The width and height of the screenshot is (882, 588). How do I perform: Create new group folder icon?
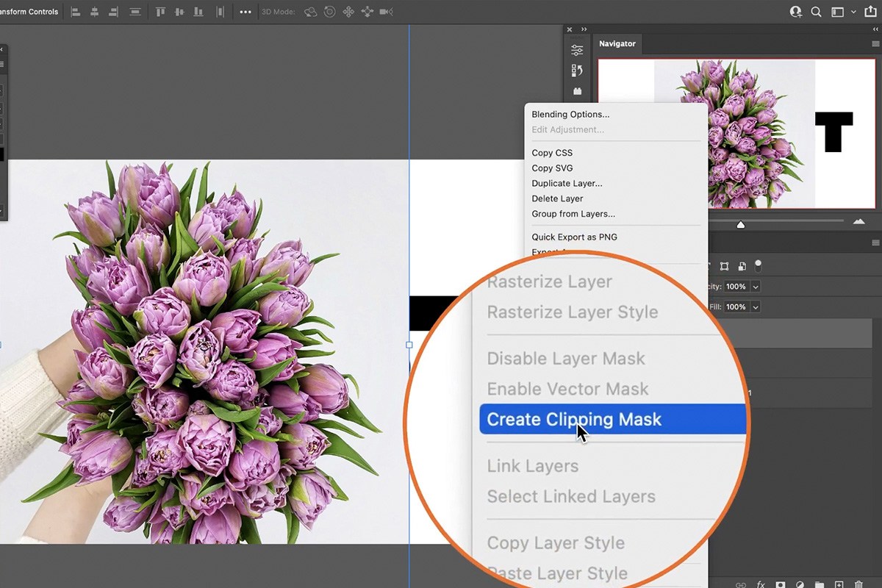point(820,585)
